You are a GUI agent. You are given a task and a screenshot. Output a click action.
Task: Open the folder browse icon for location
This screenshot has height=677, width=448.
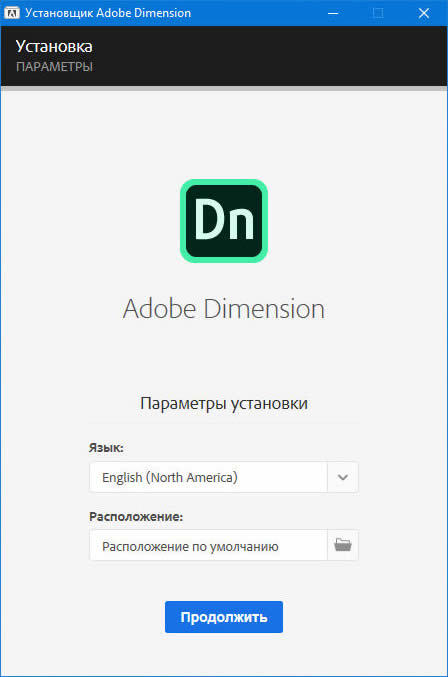(343, 545)
